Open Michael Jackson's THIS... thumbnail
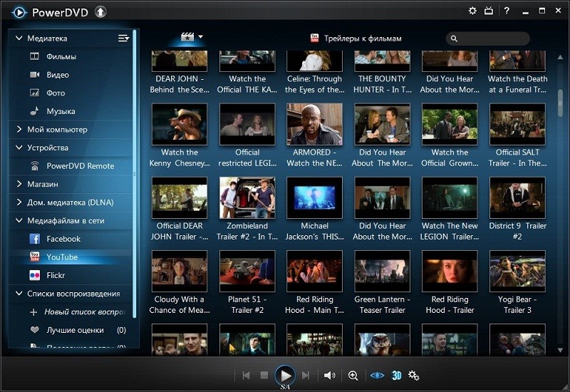 coord(314,197)
